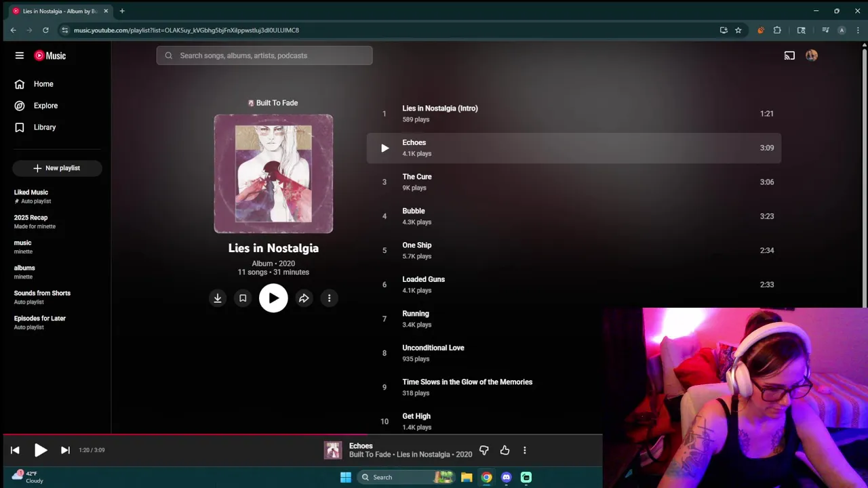Click the YouTube Music logo
Screen dimensions: 868x488
point(50,56)
